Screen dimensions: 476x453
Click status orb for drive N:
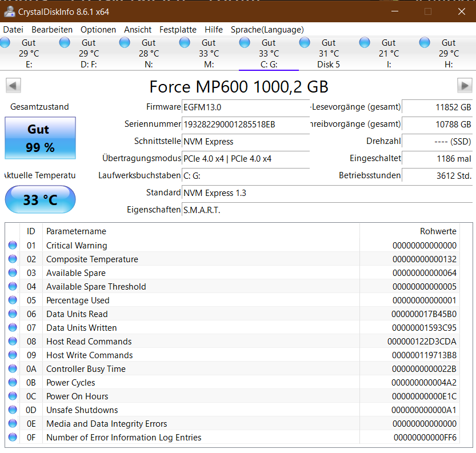click(x=125, y=42)
